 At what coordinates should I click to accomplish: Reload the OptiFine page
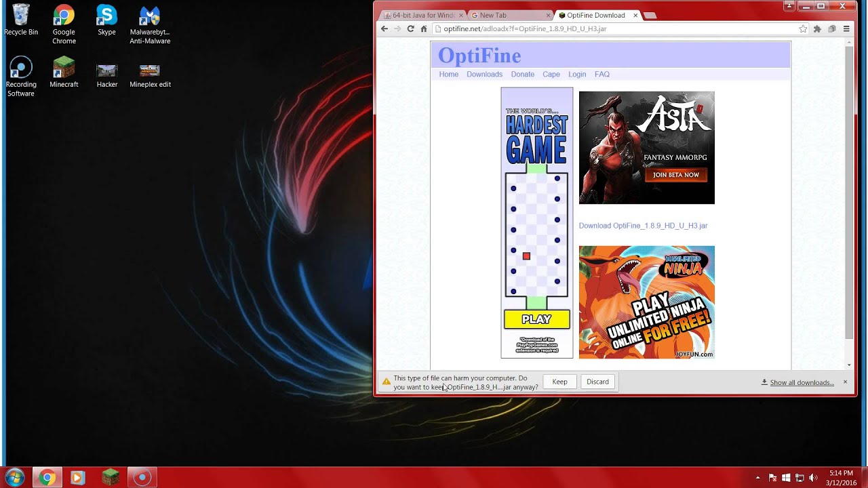[x=410, y=28]
